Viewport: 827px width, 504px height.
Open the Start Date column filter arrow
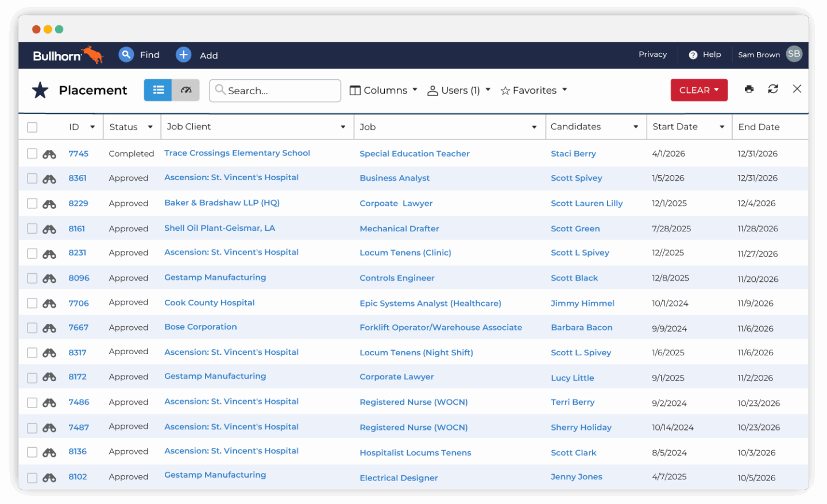722,127
